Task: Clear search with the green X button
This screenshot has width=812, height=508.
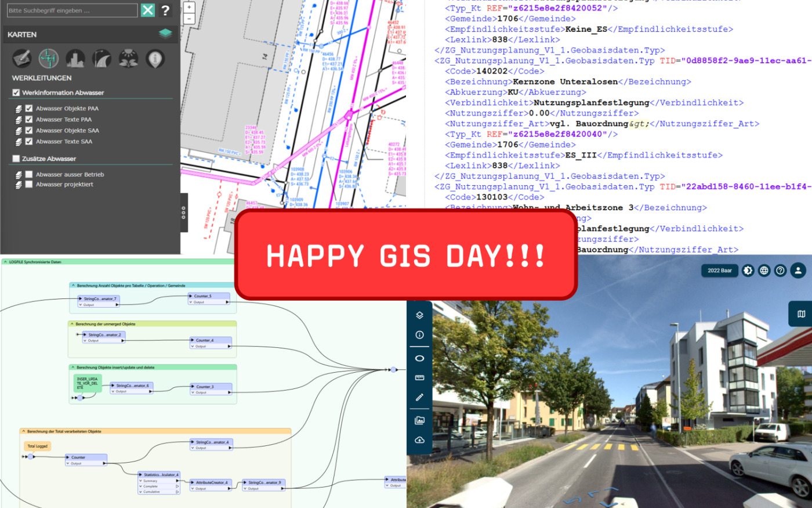Action: (x=148, y=10)
